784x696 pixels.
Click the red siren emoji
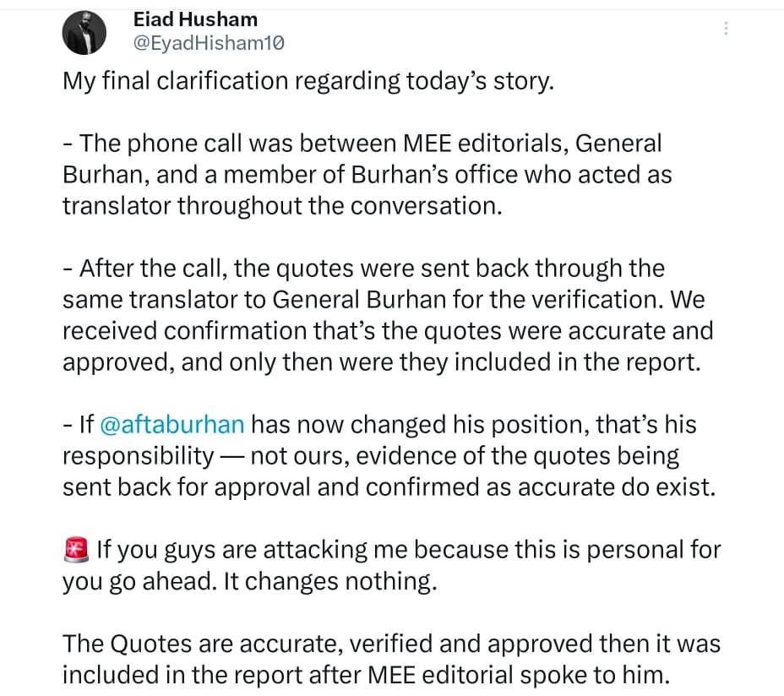click(x=77, y=550)
